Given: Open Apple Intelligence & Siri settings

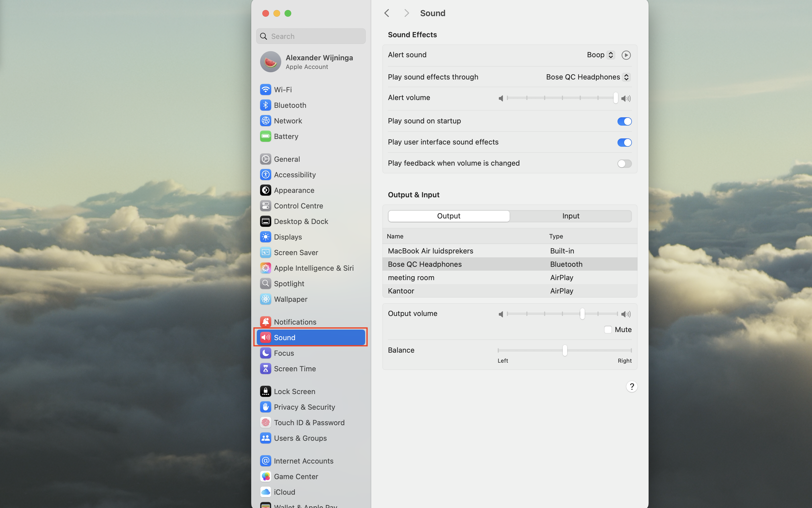Looking at the screenshot, I should 313,268.
